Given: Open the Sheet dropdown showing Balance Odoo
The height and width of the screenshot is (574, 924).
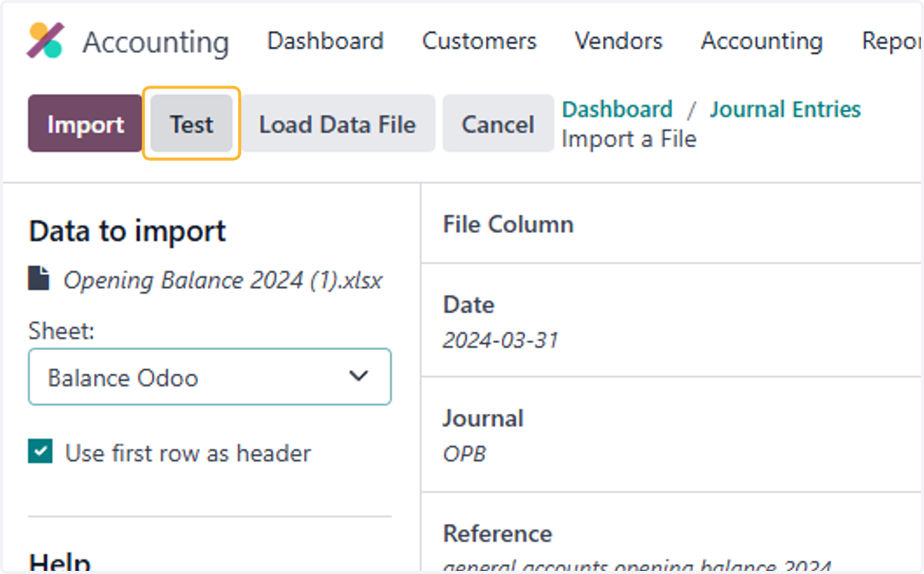Looking at the screenshot, I should tap(209, 377).
